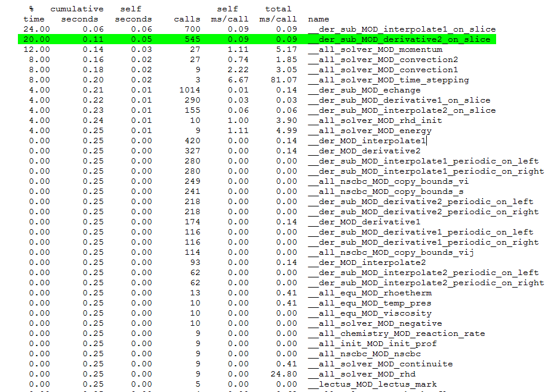Click self ms/call value 6.67
The image size is (557, 392).
point(238,80)
